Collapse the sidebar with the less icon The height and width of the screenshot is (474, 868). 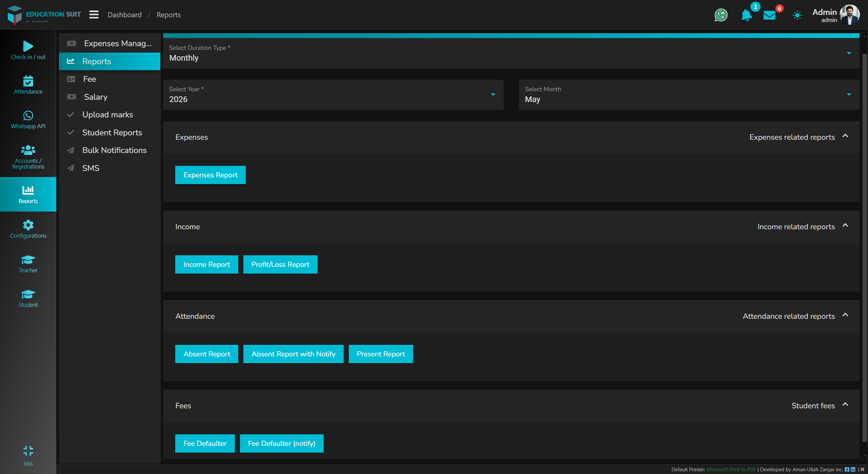tap(28, 456)
